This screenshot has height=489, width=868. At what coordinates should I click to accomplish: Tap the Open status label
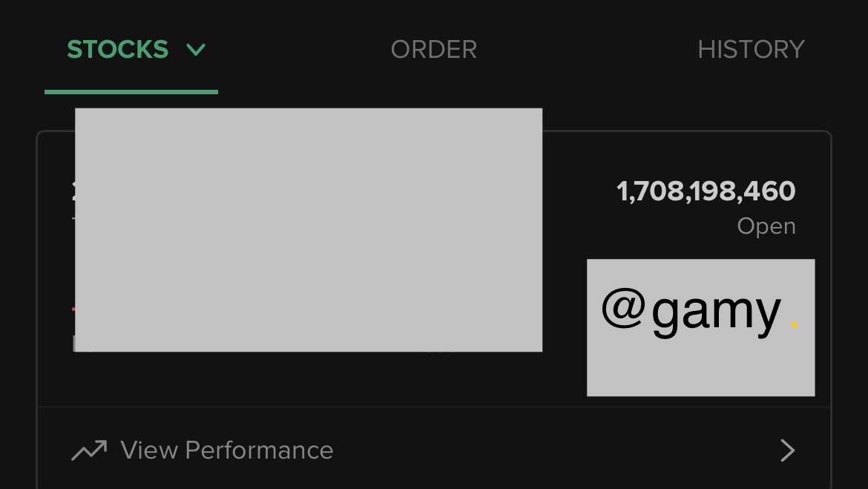(766, 226)
